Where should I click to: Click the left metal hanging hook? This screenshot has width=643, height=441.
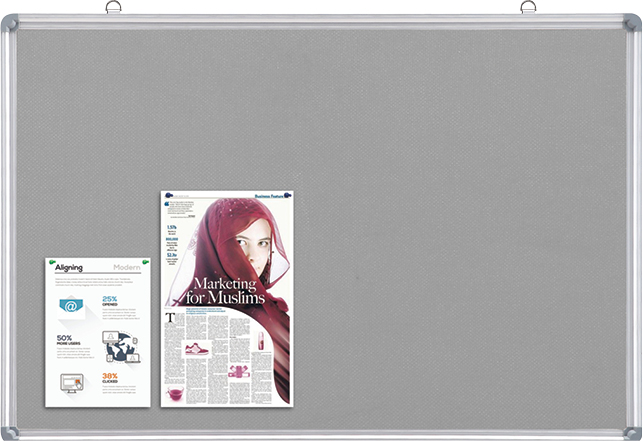pyautogui.click(x=113, y=8)
